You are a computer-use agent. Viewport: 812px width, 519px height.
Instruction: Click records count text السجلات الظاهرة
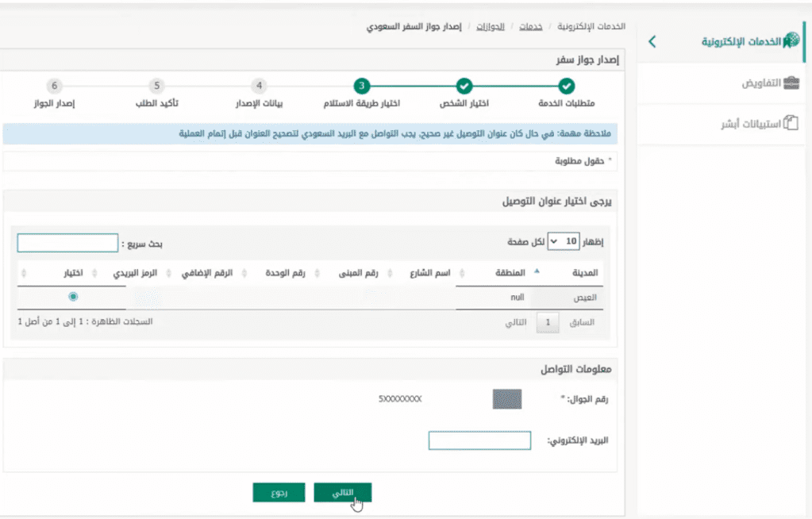coord(86,321)
